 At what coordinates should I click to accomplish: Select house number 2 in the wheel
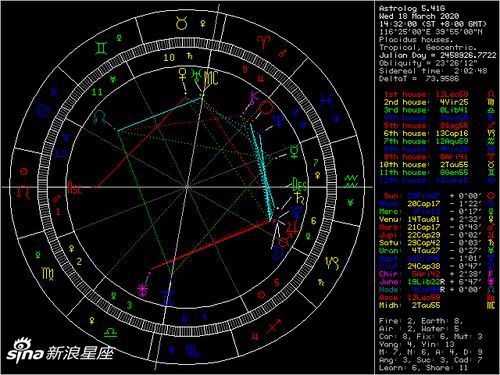79,262
